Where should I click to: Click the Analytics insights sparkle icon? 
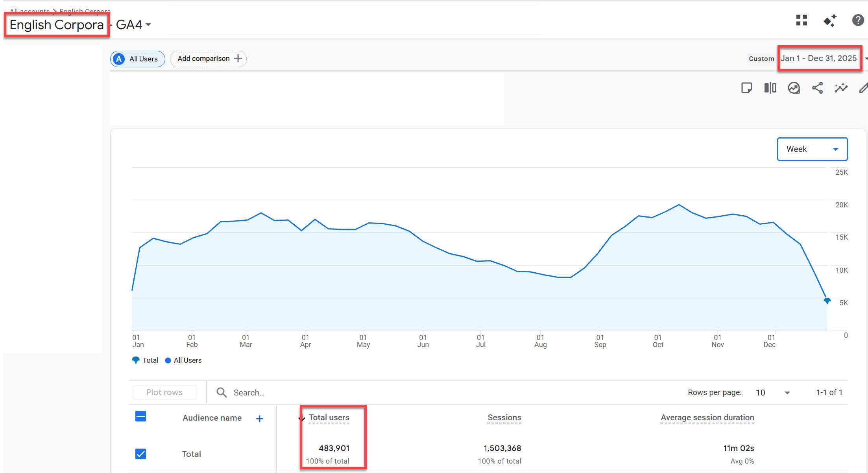830,20
